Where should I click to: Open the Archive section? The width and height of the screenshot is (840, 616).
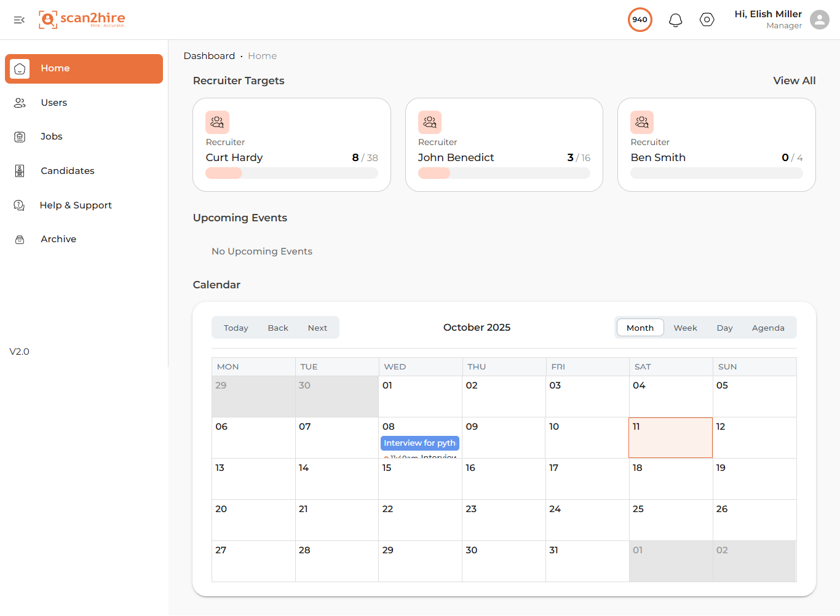click(58, 239)
